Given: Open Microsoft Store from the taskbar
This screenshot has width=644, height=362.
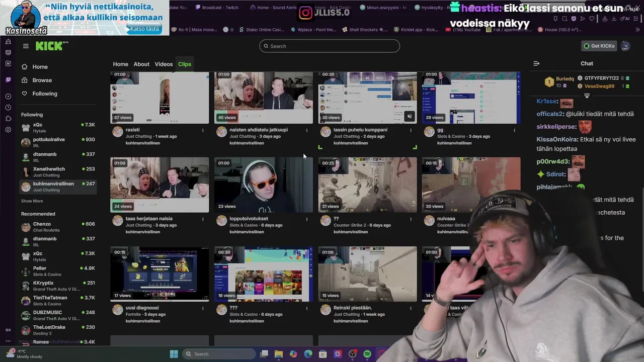Looking at the screenshot, I should point(323,354).
